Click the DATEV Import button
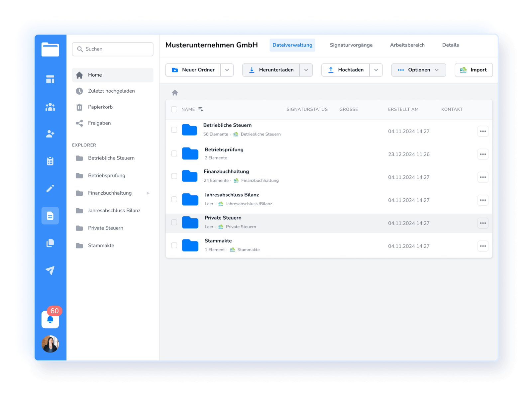This screenshot has width=532, height=395. [x=474, y=70]
